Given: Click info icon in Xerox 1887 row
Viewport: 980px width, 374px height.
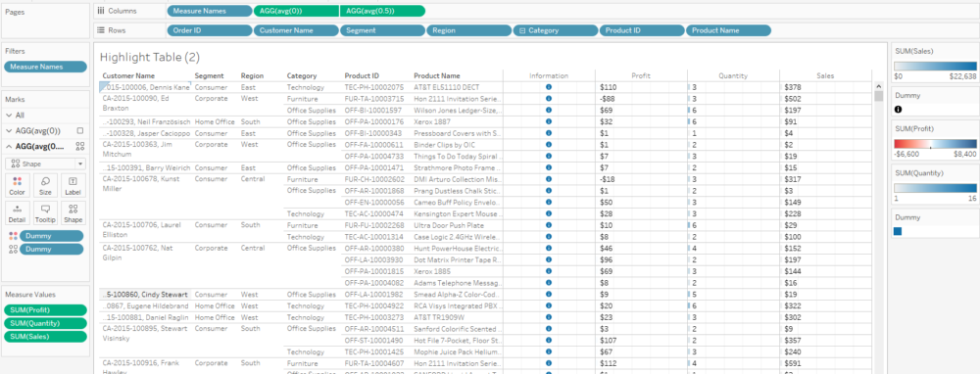Looking at the screenshot, I should [x=549, y=121].
